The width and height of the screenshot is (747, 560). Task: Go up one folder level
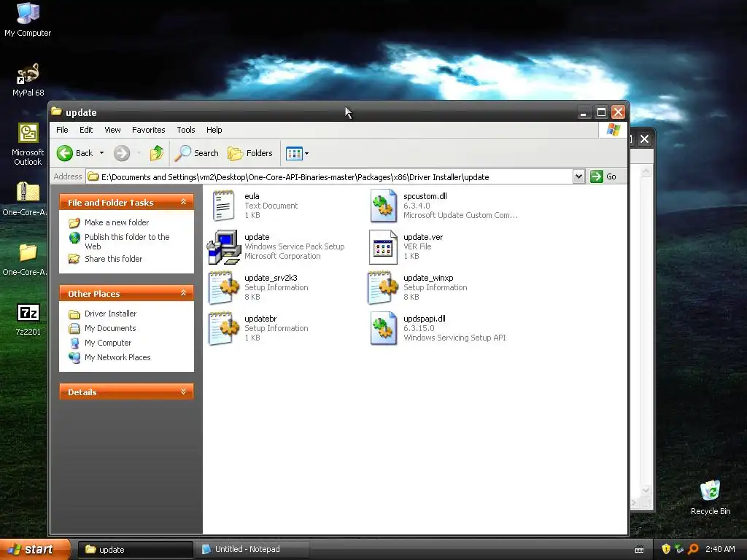tap(156, 153)
